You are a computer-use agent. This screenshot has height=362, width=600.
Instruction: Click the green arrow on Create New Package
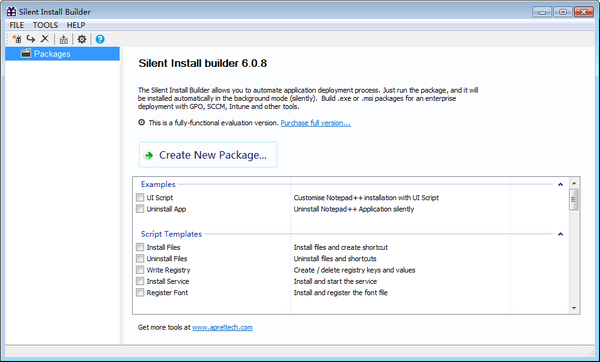coord(149,155)
